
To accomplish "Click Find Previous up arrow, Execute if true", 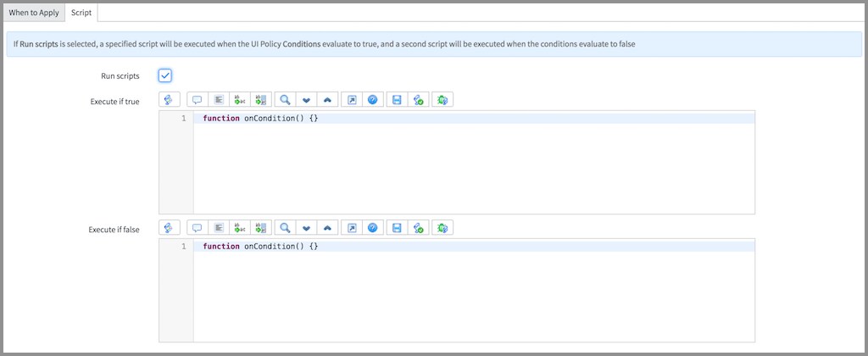I will click(x=327, y=100).
